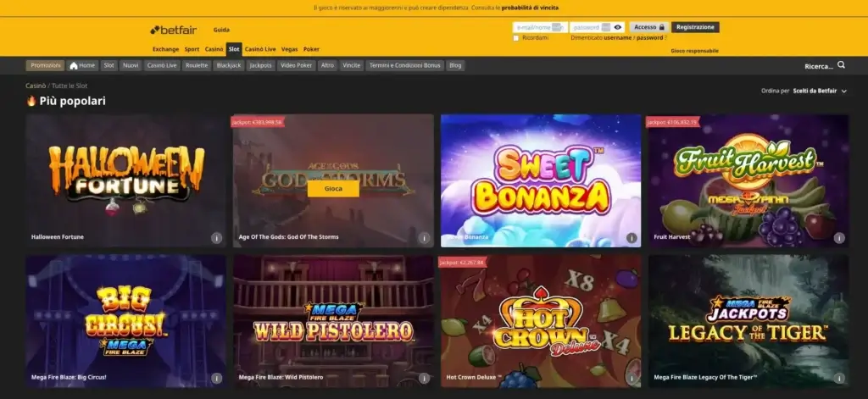Toggle password visibility eye icon
The width and height of the screenshot is (868, 399).
click(618, 27)
